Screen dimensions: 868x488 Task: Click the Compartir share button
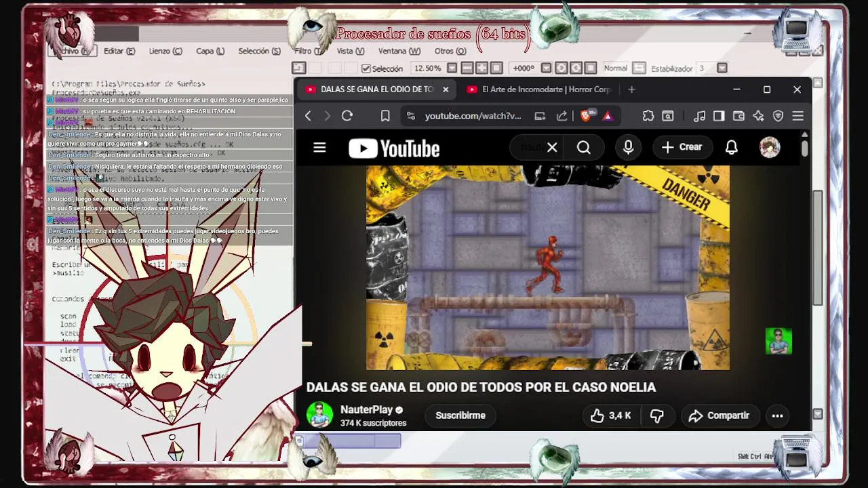719,415
